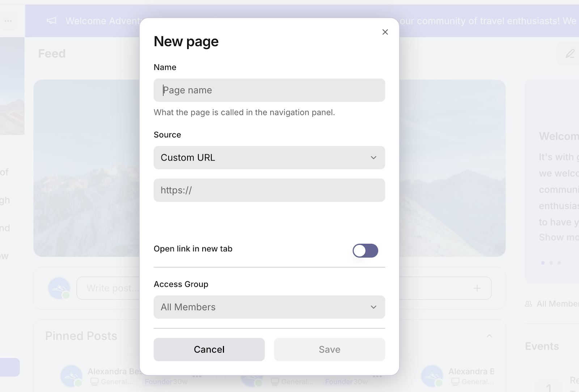This screenshot has height=392, width=579.
Task: Click the people icon next to All Members
Action: (528, 304)
